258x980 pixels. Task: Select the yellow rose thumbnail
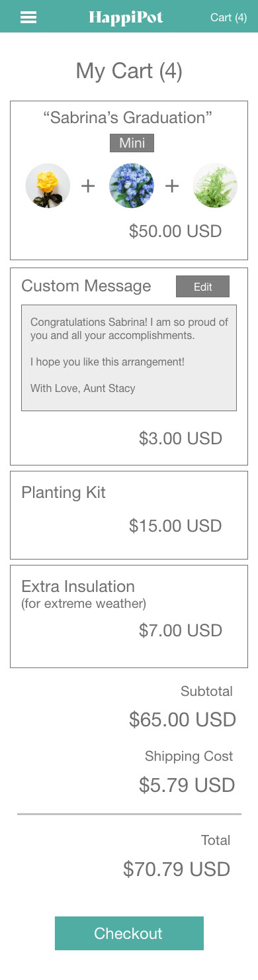click(x=48, y=186)
